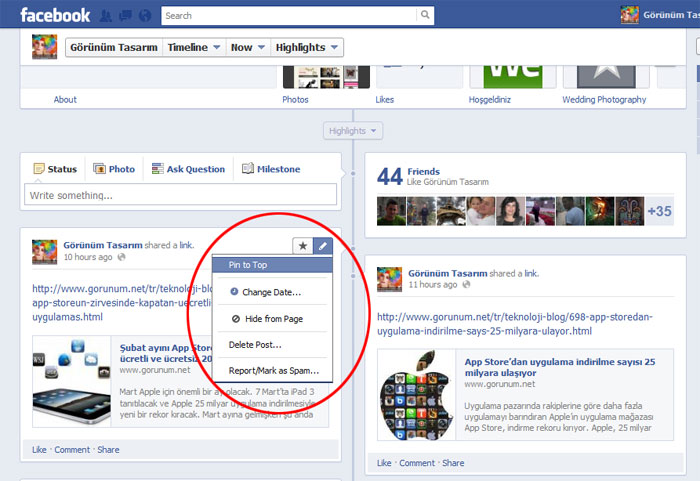
Task: Click the globe privacy icon by 10 hours ago
Action: tap(121, 257)
